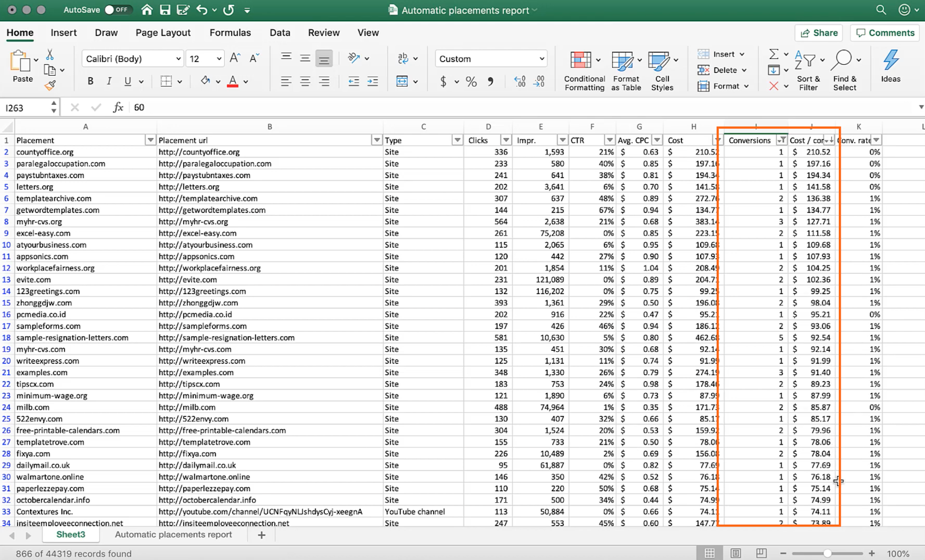
Task: Open the Comments pane
Action: point(885,33)
